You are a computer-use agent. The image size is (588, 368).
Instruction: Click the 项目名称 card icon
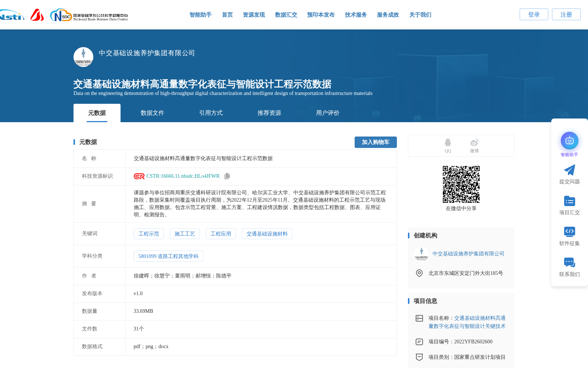pos(419,318)
